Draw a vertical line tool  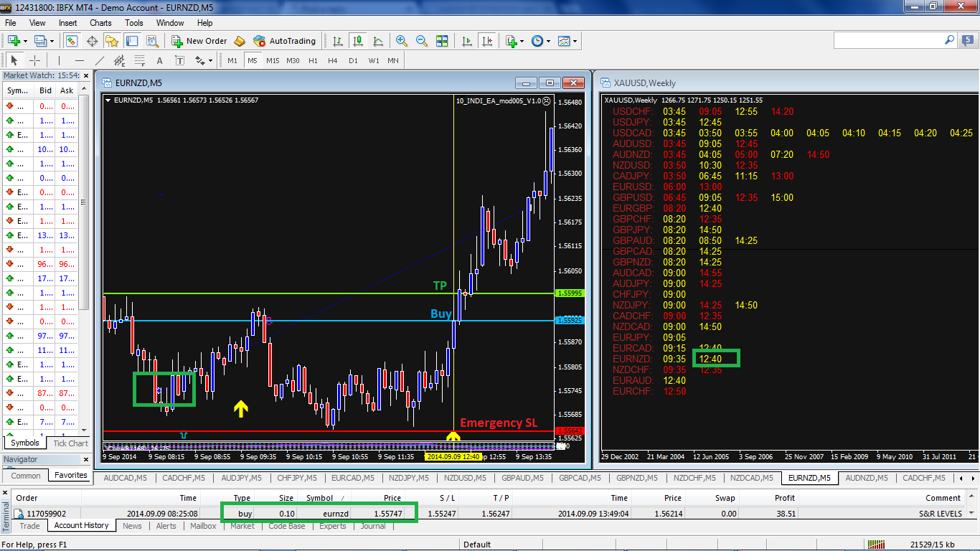[x=59, y=60]
